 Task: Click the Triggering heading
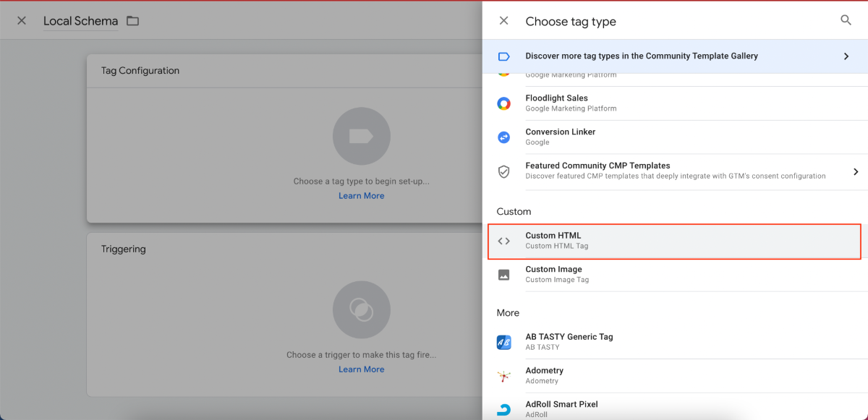[x=124, y=249]
